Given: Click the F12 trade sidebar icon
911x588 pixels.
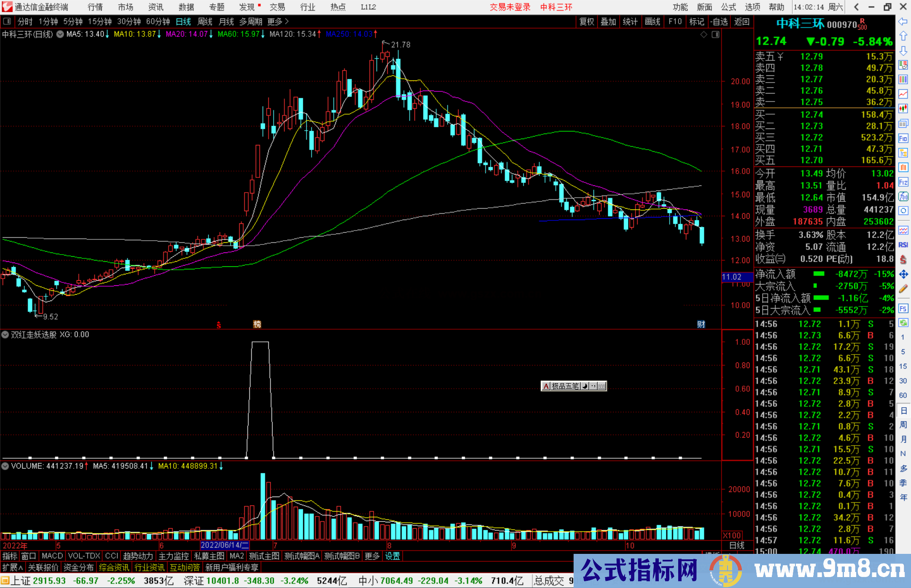Looking at the screenshot, I should pos(903,182).
